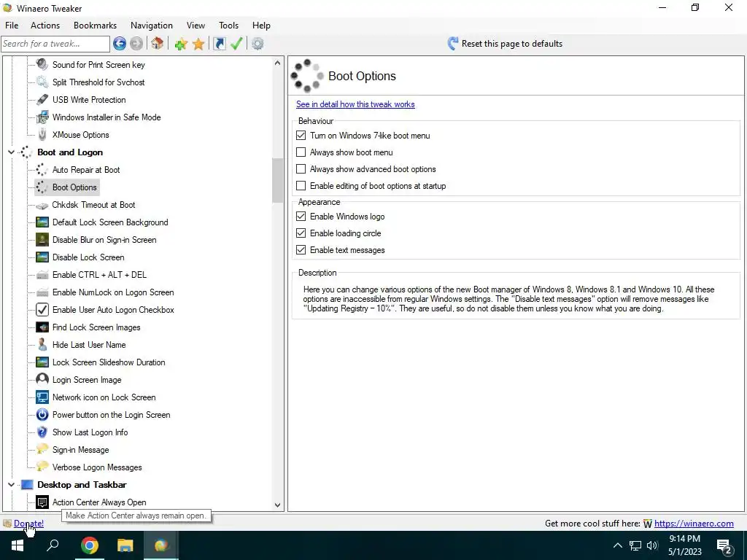Select Find Lock Screen Images icon

click(x=42, y=327)
